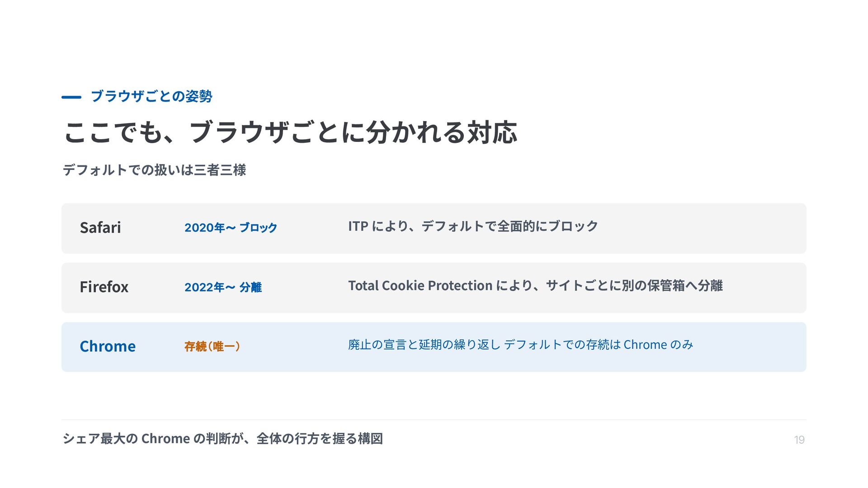The height and width of the screenshot is (488, 868).
Task: Click the blue Chrome browser name
Action: click(108, 346)
